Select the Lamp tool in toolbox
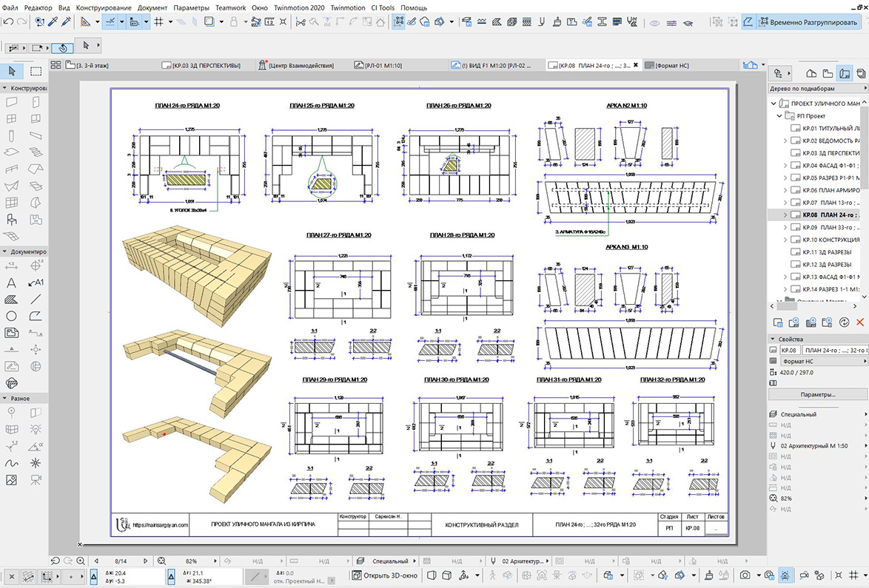The image size is (869, 588). 36,429
